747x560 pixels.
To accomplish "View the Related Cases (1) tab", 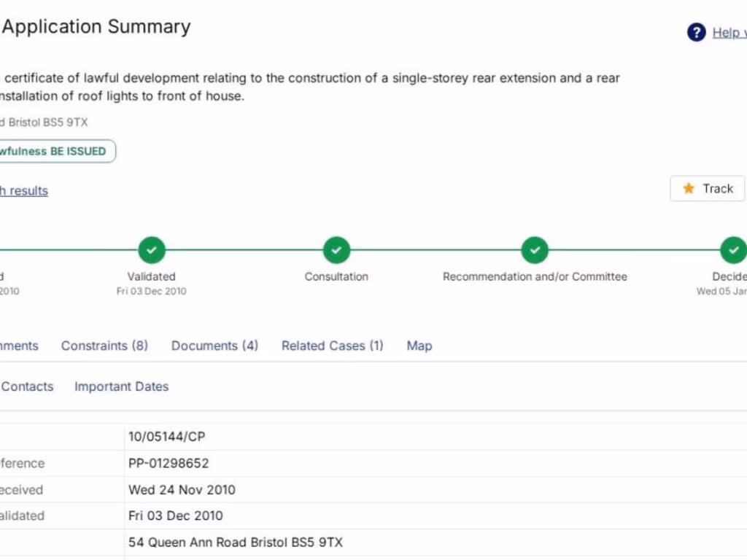I will pyautogui.click(x=332, y=346).
